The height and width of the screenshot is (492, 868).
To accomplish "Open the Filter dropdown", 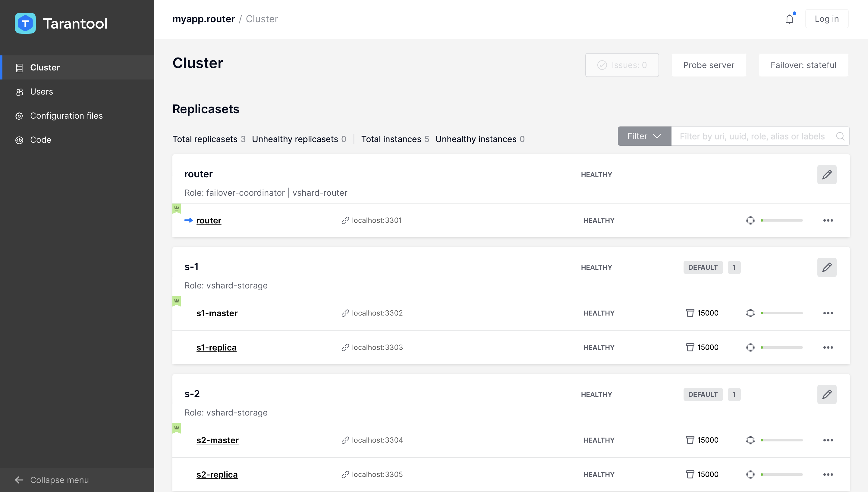I will (x=644, y=136).
